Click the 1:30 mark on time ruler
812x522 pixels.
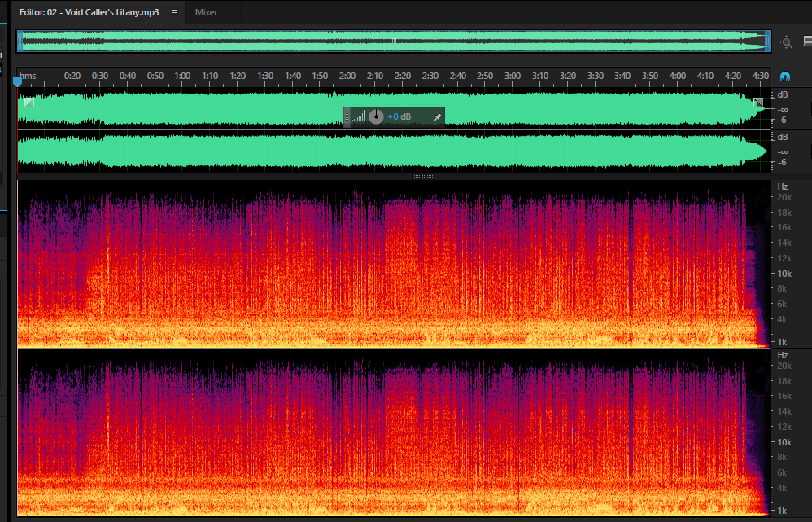click(x=265, y=76)
